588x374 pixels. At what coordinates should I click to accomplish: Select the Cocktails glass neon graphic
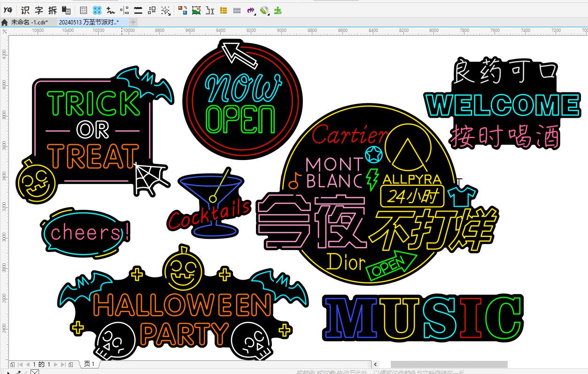(x=210, y=203)
